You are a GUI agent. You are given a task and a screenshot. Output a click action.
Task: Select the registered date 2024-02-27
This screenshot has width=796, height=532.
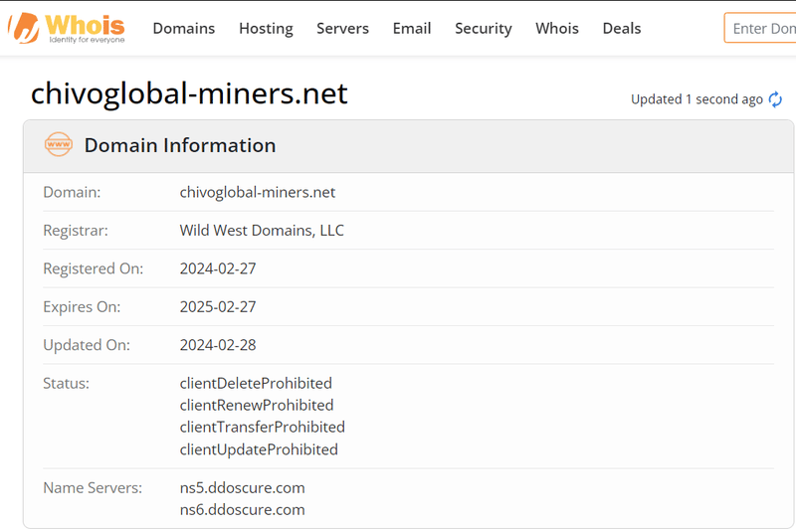218,268
